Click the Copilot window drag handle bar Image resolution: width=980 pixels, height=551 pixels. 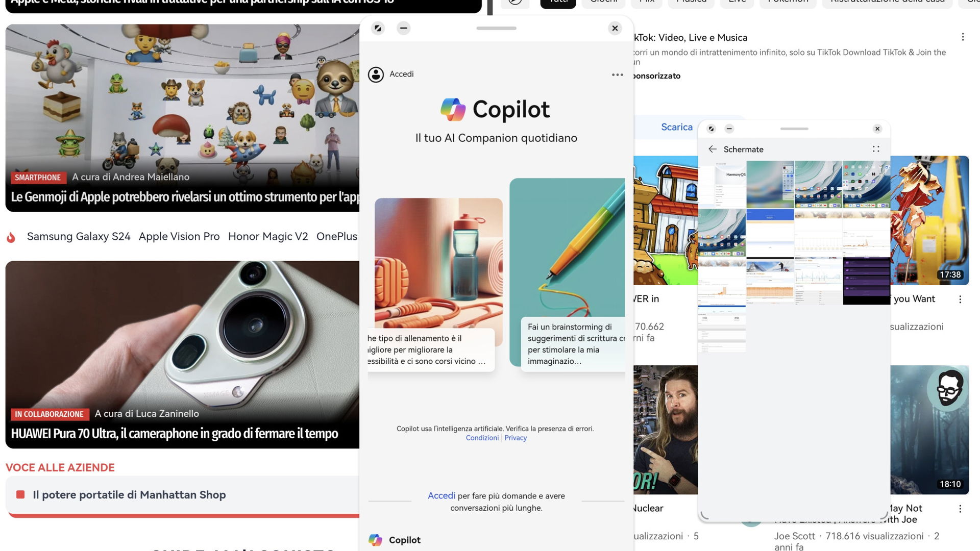pos(496,28)
